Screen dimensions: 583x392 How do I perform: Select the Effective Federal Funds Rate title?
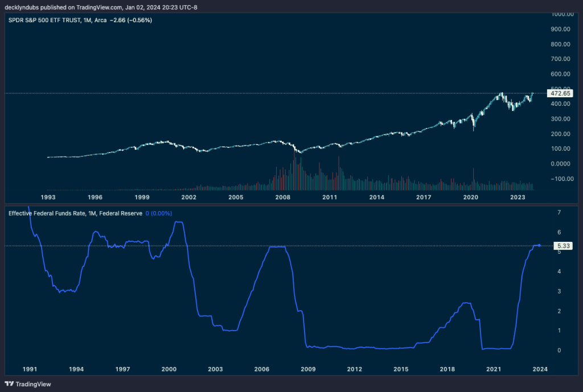click(46, 213)
